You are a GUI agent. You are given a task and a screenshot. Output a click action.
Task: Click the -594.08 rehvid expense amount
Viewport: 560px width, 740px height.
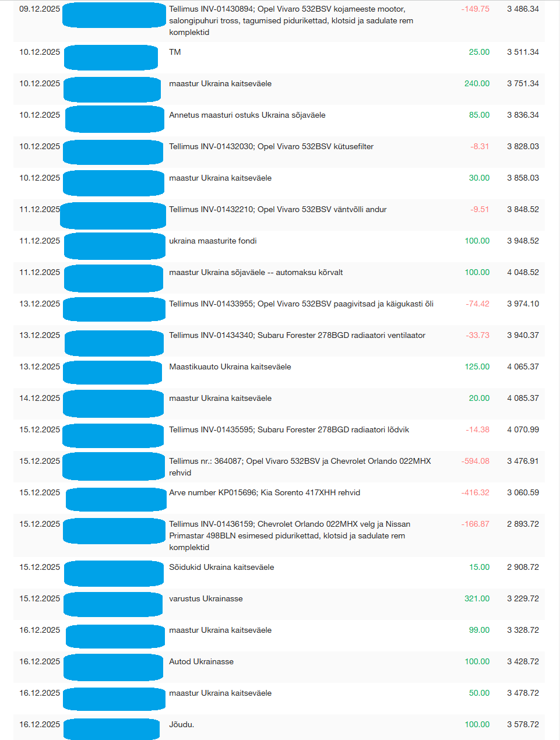476,461
